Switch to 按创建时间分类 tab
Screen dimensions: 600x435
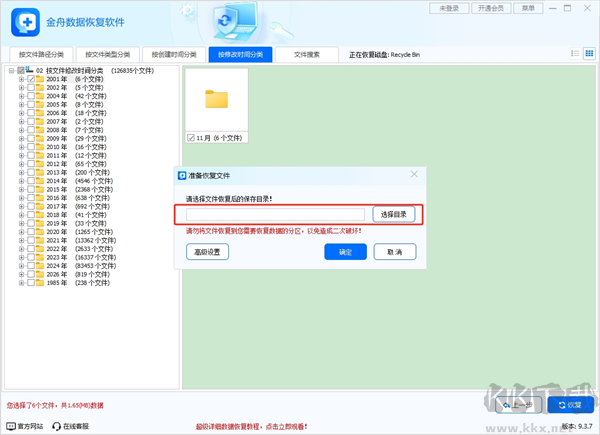click(174, 55)
